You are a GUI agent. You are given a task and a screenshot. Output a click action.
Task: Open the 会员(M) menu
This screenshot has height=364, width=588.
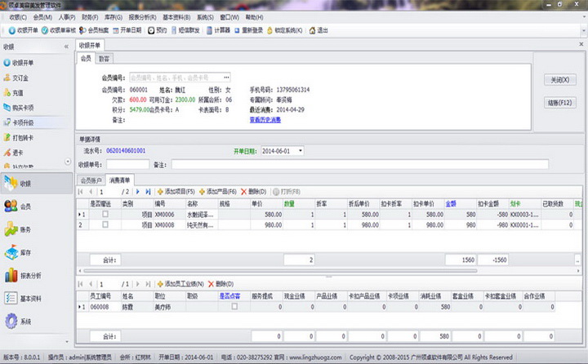42,17
